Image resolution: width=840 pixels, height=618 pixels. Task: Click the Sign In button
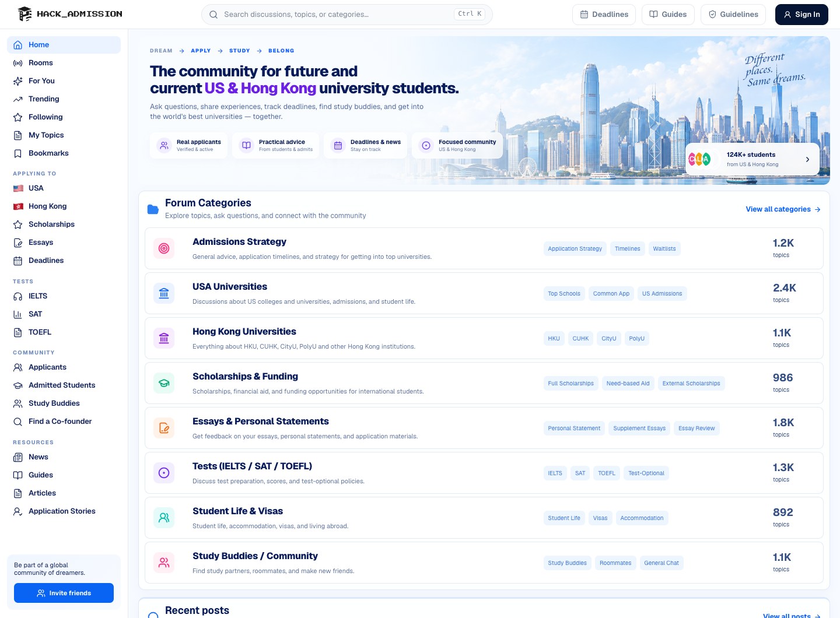(x=801, y=15)
